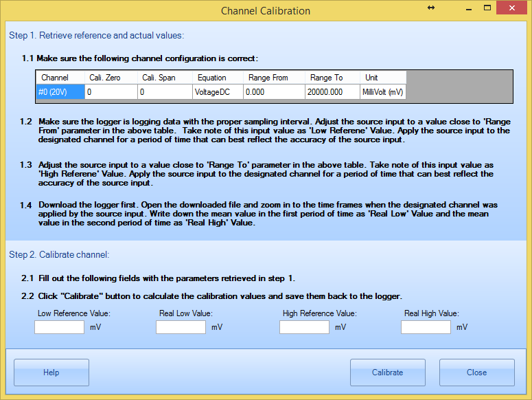Image resolution: width=532 pixels, height=400 pixels.
Task: Select the #0 (20V) channel cell
Action: click(60, 91)
